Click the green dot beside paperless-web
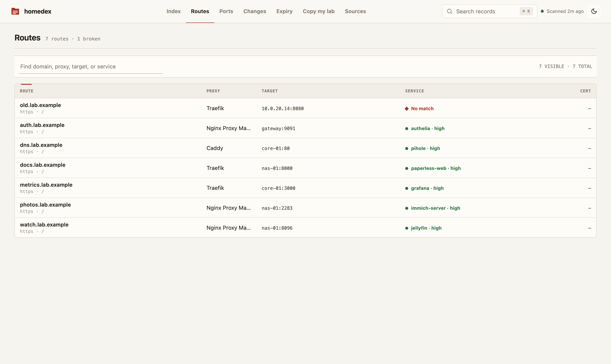 406,168
